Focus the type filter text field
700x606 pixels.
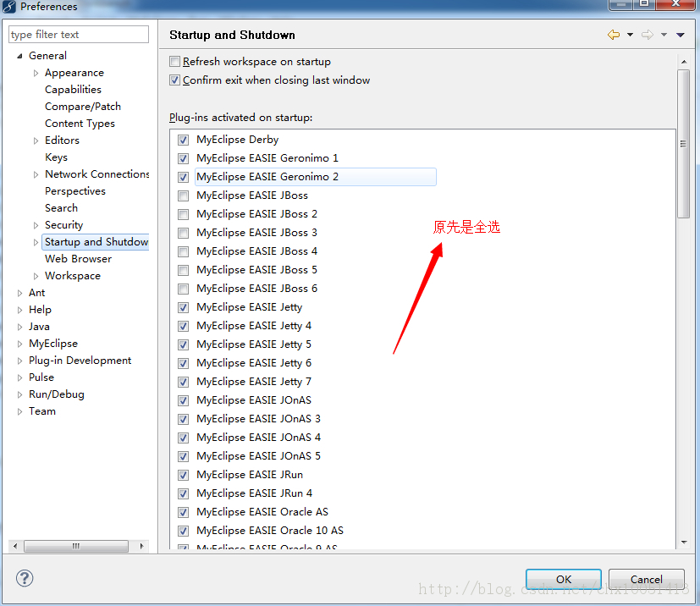coord(79,35)
